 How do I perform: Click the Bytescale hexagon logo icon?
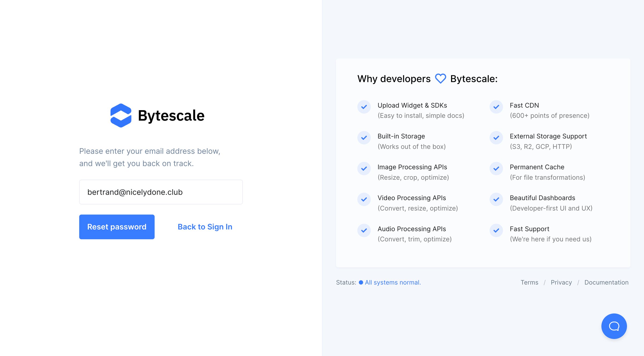tap(121, 116)
